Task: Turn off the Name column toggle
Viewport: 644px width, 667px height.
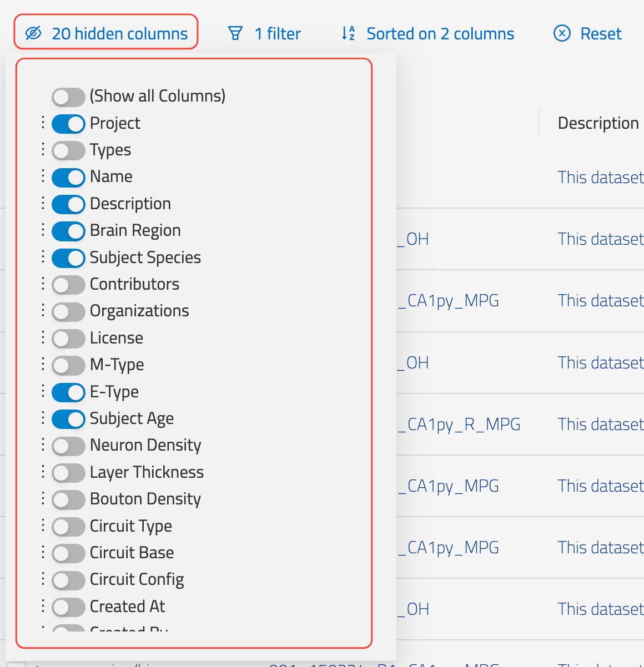Action: 68,178
